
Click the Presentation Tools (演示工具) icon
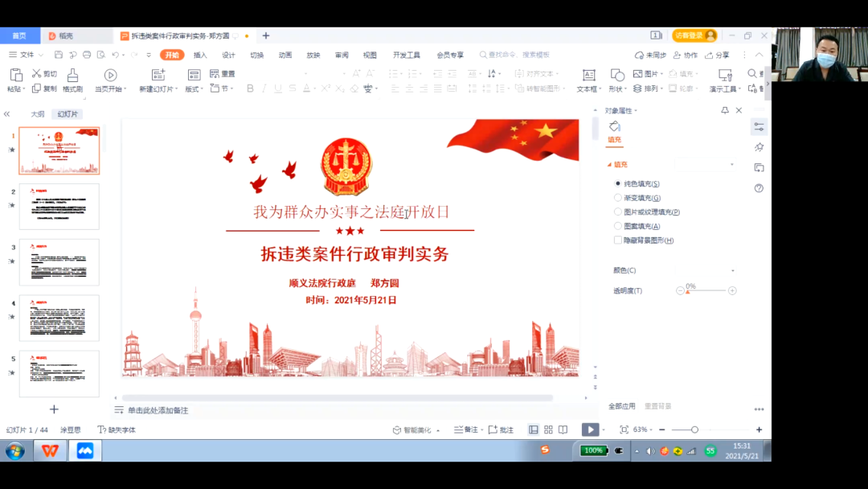pyautogui.click(x=725, y=75)
